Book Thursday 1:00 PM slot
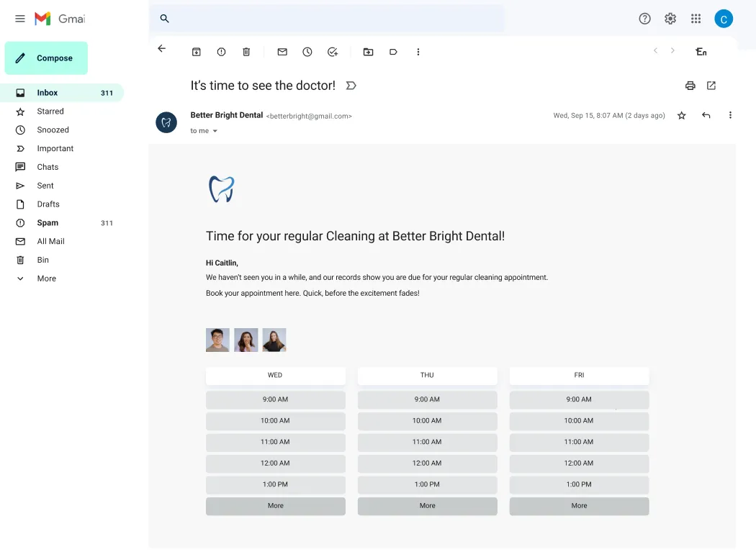 (427, 484)
